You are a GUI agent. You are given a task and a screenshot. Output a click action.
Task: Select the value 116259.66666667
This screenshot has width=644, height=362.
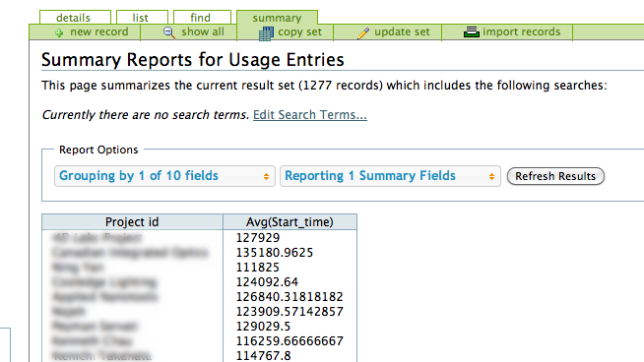click(290, 341)
